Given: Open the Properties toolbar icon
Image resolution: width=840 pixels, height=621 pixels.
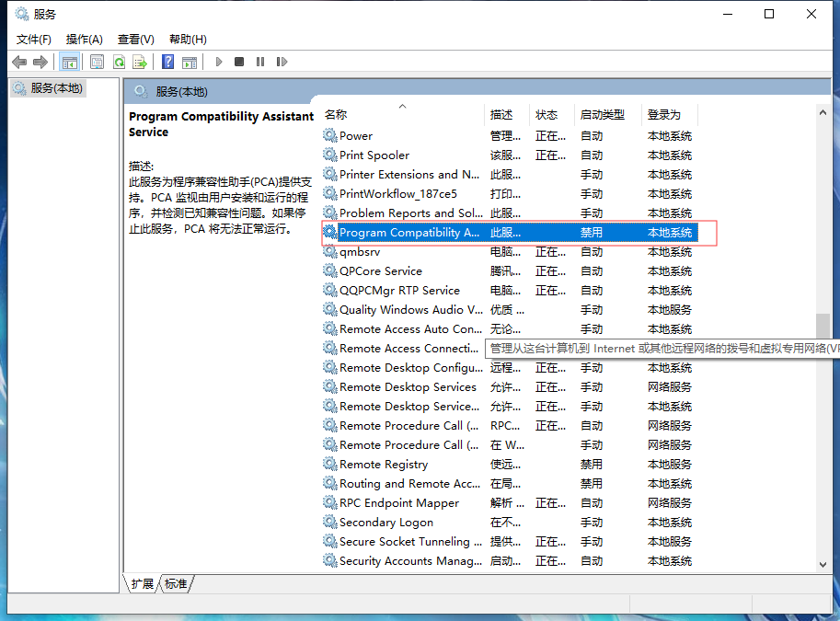Looking at the screenshot, I should (97, 62).
